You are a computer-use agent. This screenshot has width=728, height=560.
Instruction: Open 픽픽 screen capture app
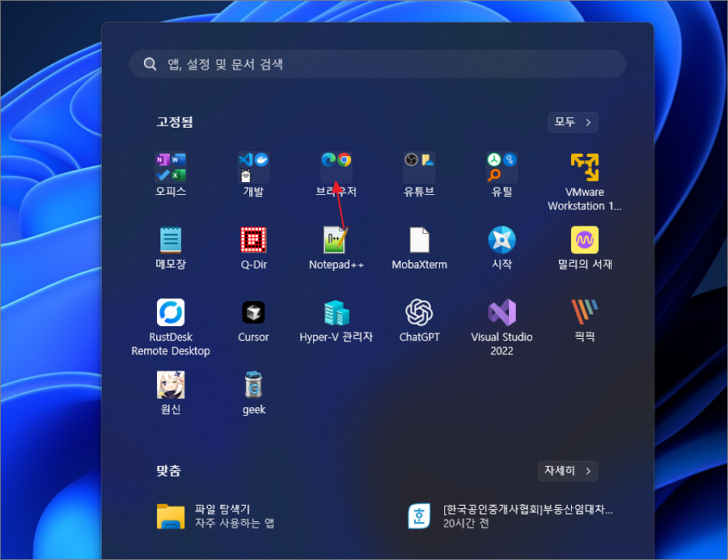585,320
